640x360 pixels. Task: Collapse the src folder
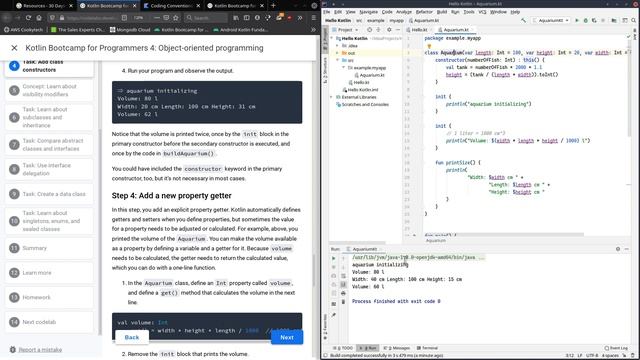pos(338,60)
